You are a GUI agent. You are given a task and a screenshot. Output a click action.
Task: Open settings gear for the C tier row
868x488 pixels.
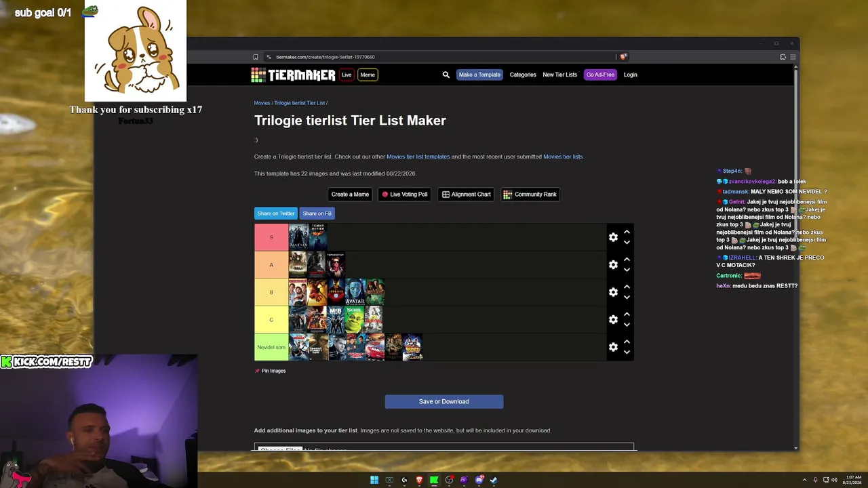(613, 319)
